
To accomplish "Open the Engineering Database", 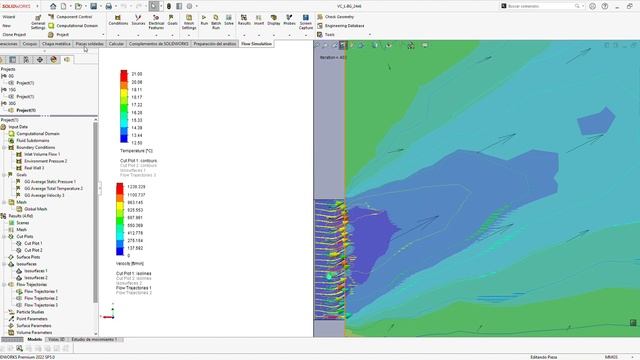I will (x=341, y=25).
